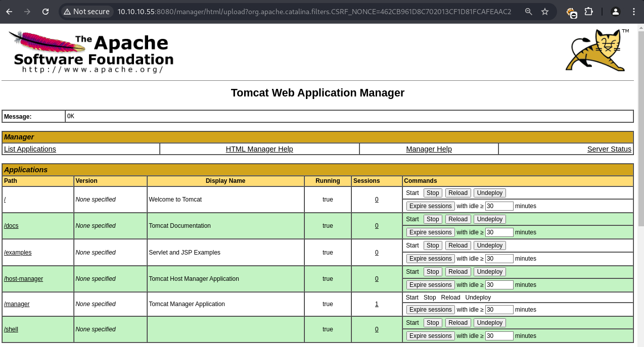
Task: Click the Tomcat cat logo
Action: pos(596,51)
